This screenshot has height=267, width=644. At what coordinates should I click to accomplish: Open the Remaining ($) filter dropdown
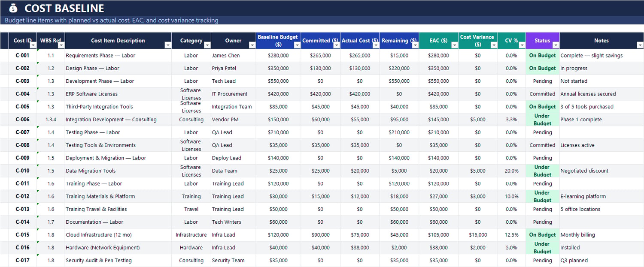pos(415,45)
